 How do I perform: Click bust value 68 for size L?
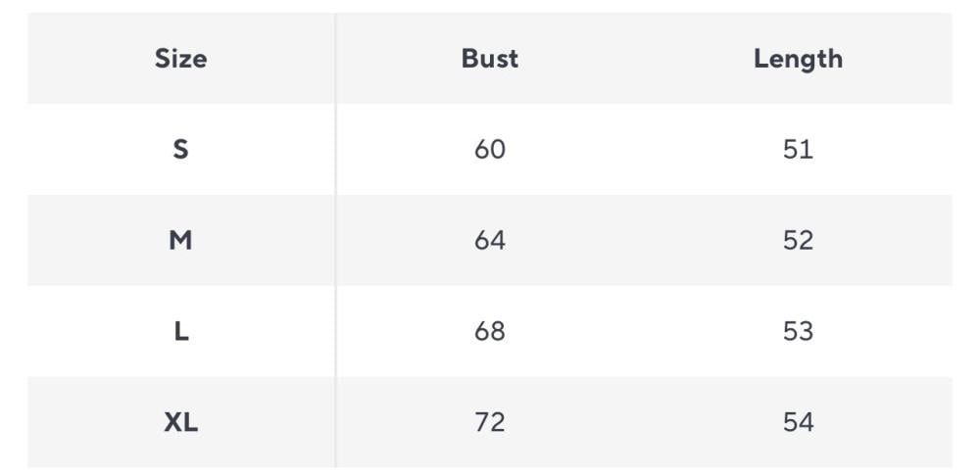pyautogui.click(x=489, y=332)
